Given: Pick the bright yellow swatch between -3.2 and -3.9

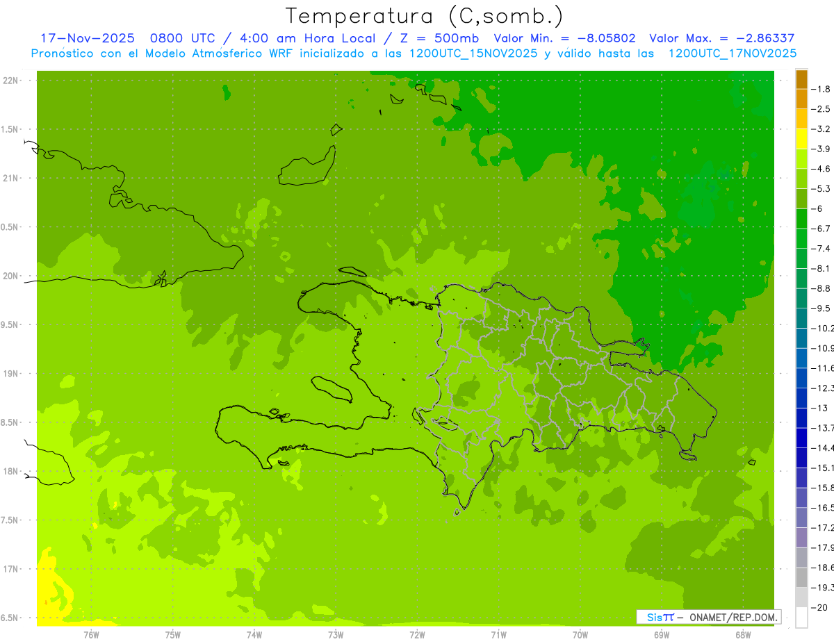Looking at the screenshot, I should (801, 139).
